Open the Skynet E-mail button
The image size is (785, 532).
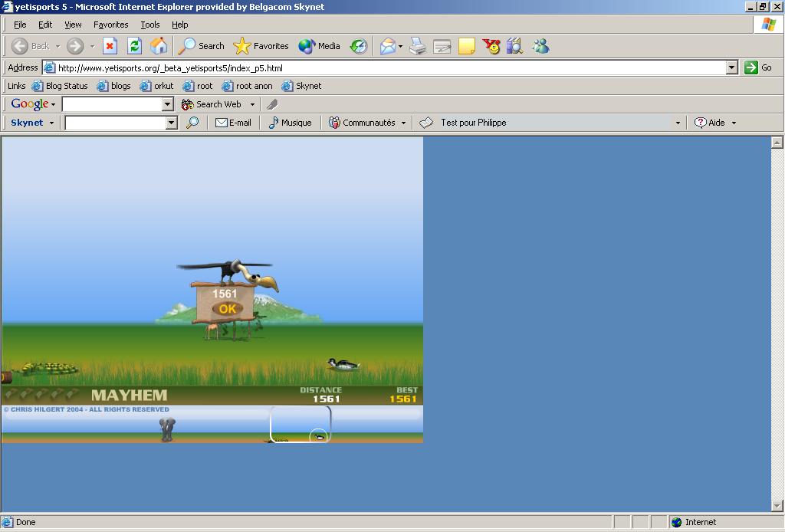coord(233,123)
